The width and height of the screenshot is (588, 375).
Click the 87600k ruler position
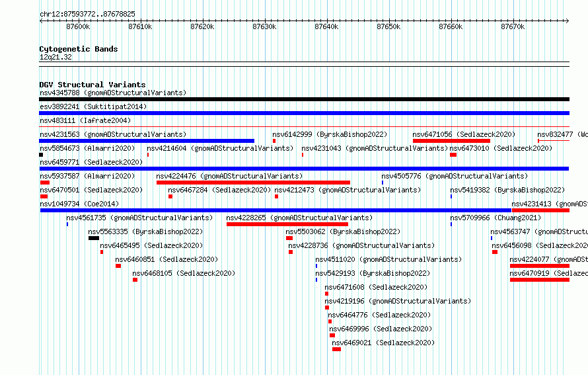78,26
